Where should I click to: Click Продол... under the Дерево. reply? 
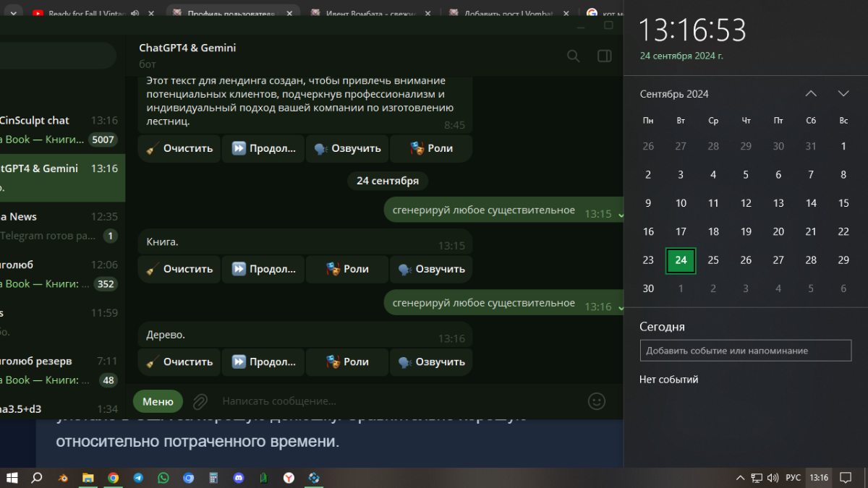tap(263, 362)
